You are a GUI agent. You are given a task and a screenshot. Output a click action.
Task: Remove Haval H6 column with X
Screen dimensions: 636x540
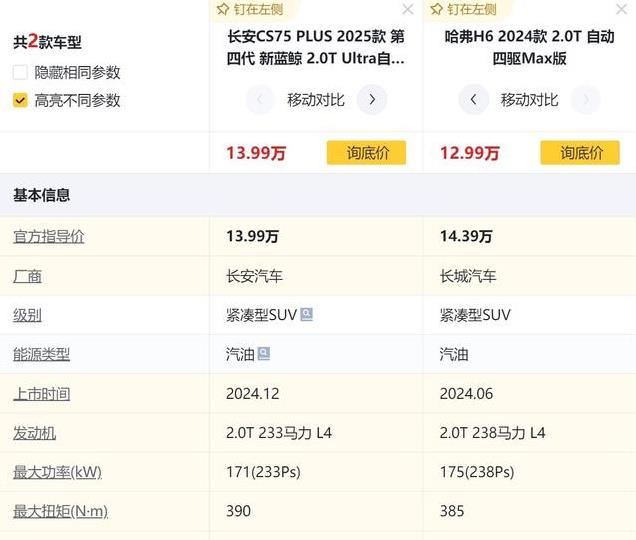[621, 10]
